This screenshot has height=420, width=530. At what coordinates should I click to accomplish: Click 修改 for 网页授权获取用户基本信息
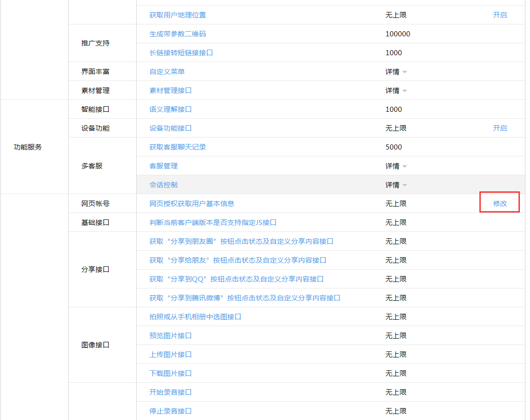[500, 204]
